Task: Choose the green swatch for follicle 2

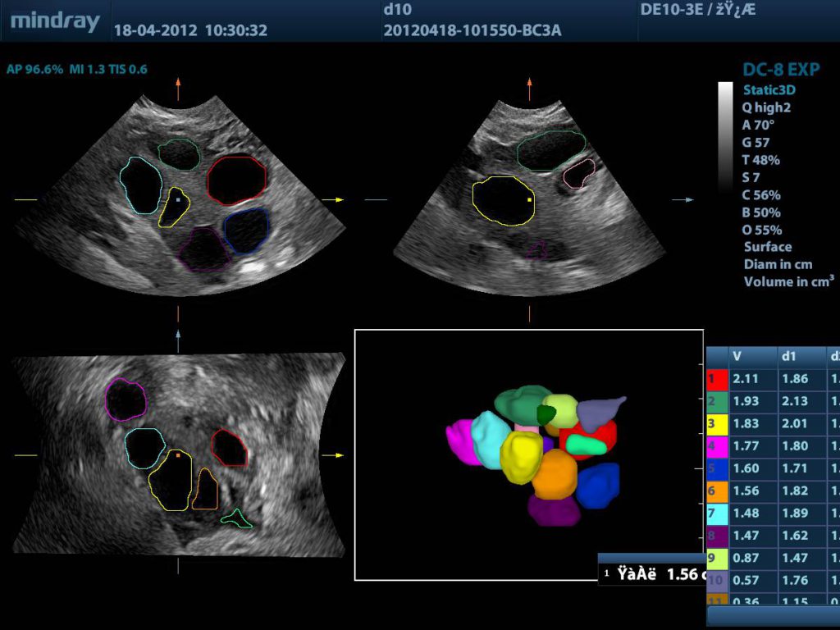Action: [x=717, y=401]
